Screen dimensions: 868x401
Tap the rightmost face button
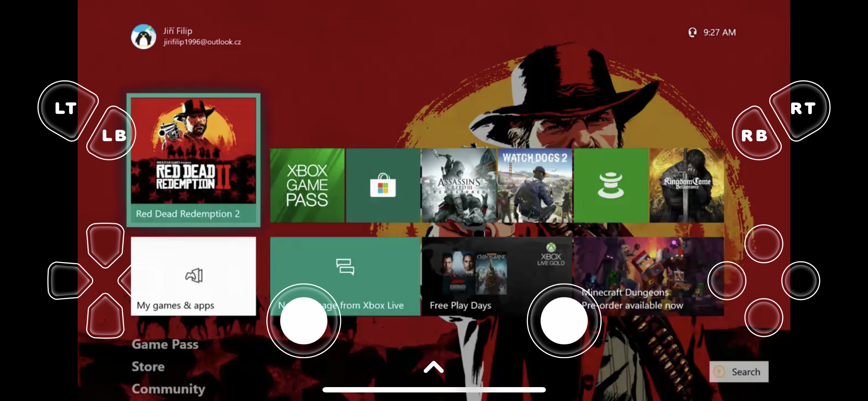pos(801,281)
